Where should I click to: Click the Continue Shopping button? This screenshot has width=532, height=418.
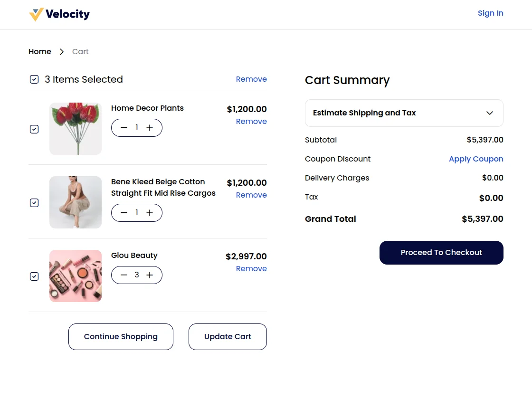tap(121, 337)
